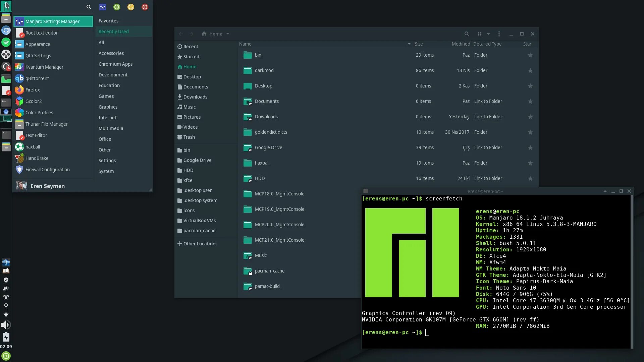Launch haxball from the app menu
The width and height of the screenshot is (644, 362).
[x=53, y=147]
